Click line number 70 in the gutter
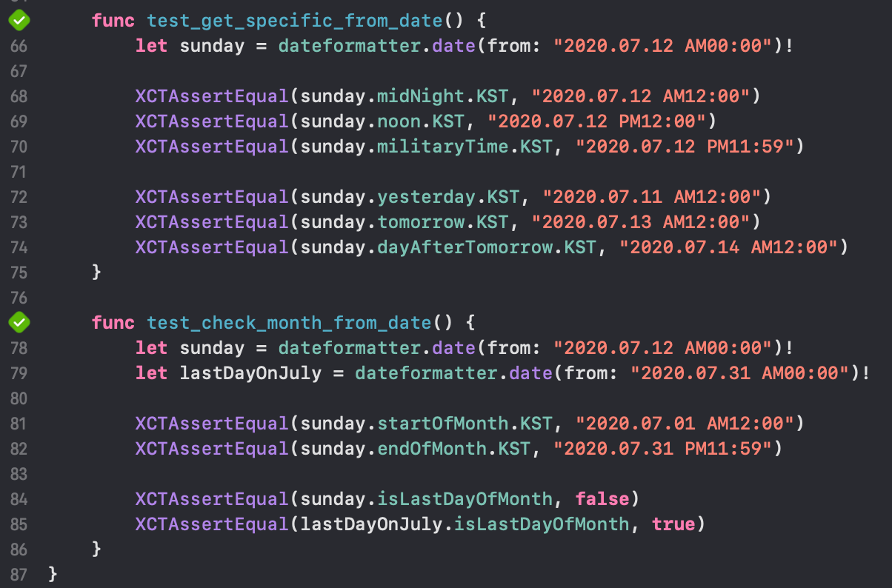The height and width of the screenshot is (588, 892). click(19, 147)
